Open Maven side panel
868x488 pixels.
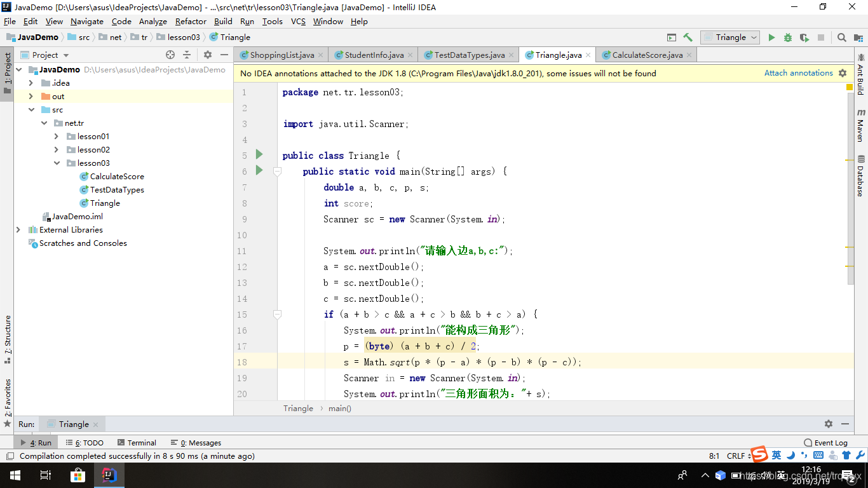(x=861, y=125)
